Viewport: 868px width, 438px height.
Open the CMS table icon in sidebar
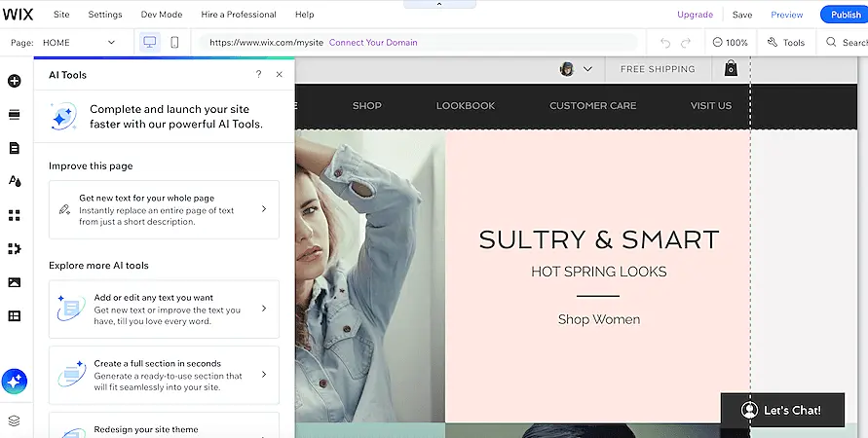click(x=15, y=315)
